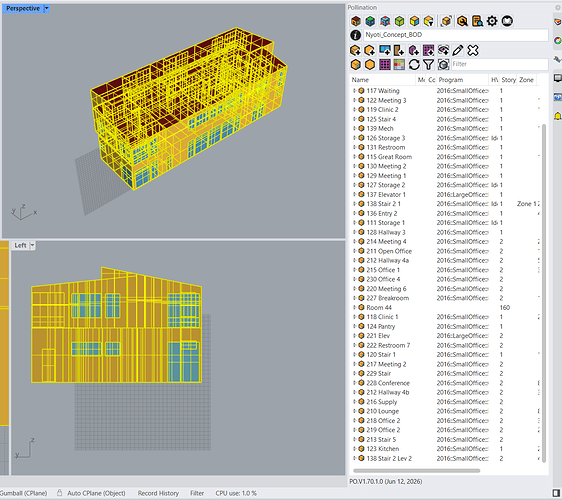
Task: Toggle Record History in status bar
Action: point(158,493)
